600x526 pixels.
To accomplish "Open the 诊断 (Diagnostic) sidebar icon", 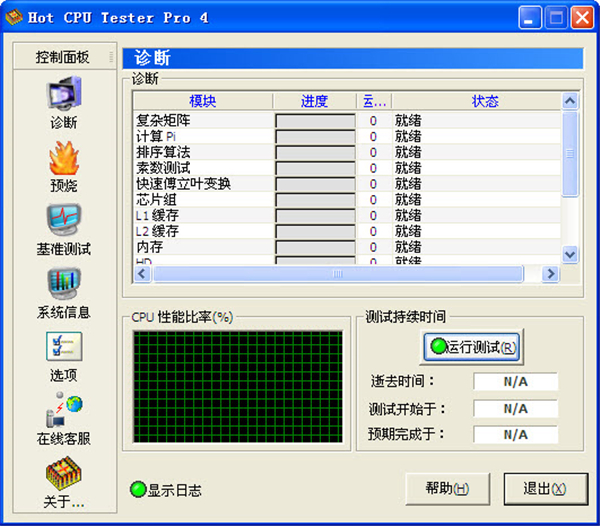I will click(64, 94).
